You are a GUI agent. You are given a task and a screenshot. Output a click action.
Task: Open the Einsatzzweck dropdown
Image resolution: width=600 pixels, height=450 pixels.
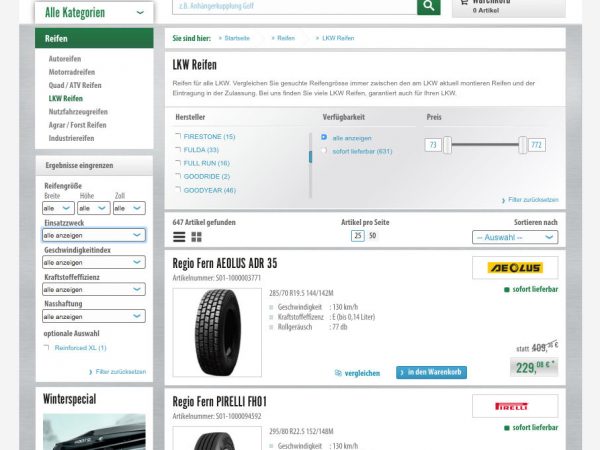click(x=94, y=235)
